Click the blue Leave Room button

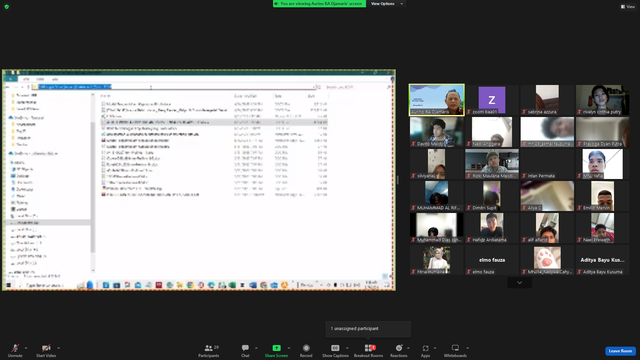click(620, 351)
